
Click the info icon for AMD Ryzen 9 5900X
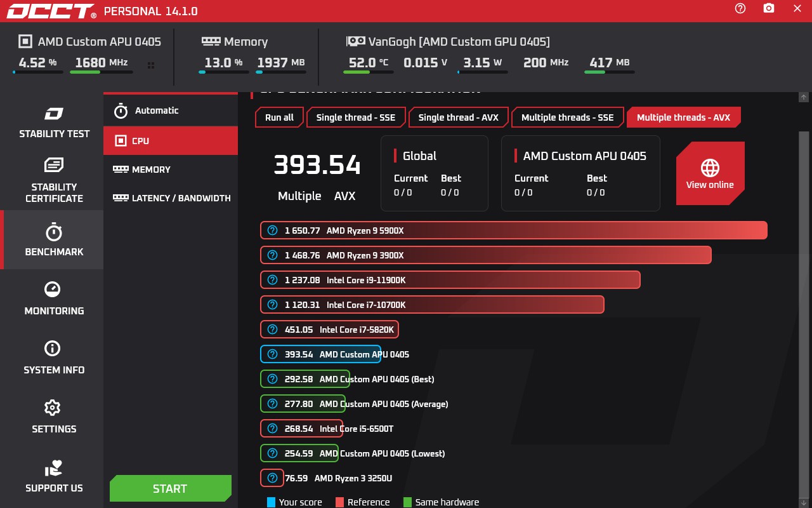click(x=273, y=231)
